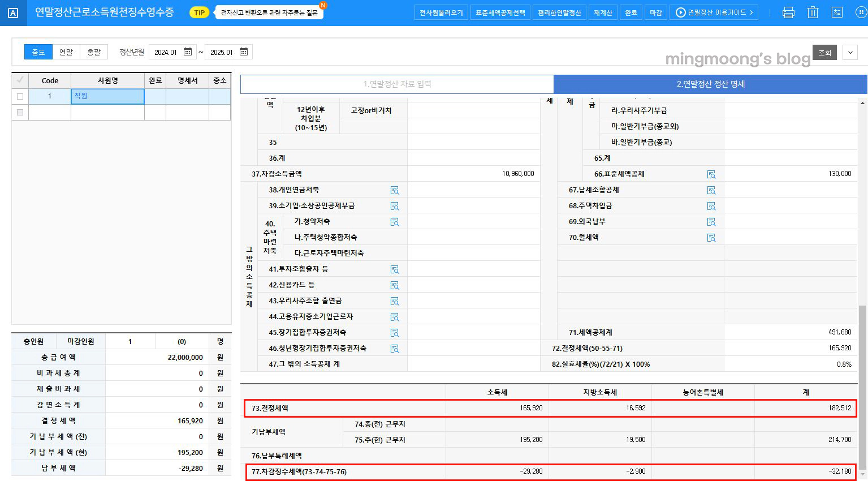Click the 0.8% value of 82.실효세율
Image resolution: width=868 pixels, height=485 pixels.
tap(844, 364)
